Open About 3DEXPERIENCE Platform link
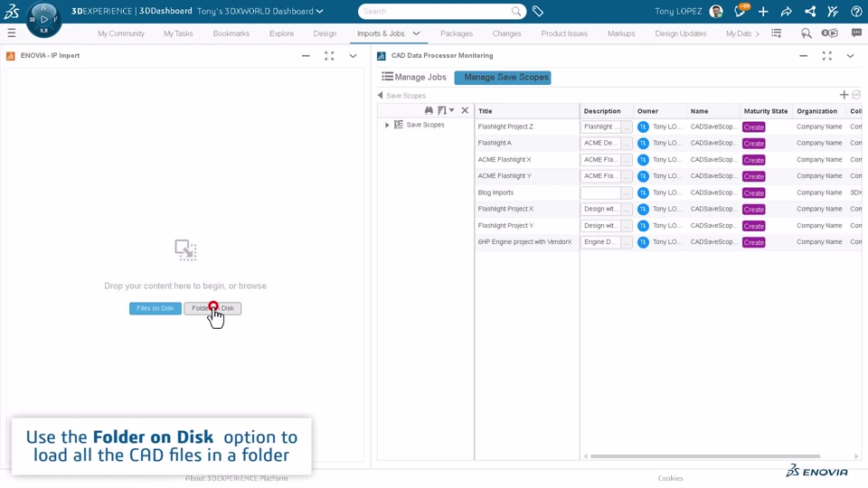 click(x=236, y=478)
